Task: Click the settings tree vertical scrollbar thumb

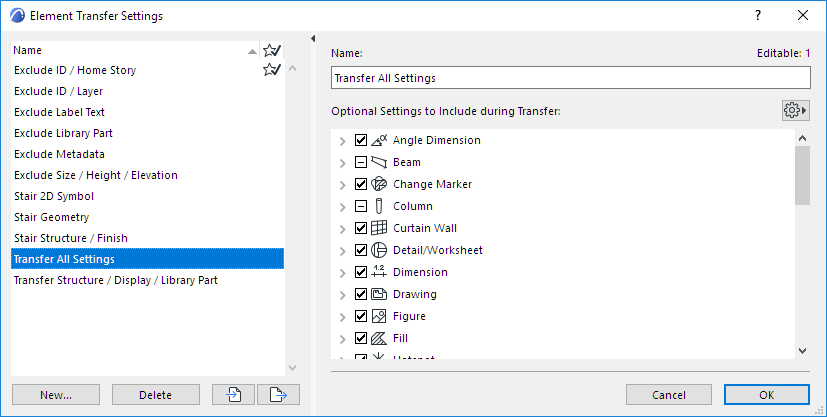Action: pos(802,174)
